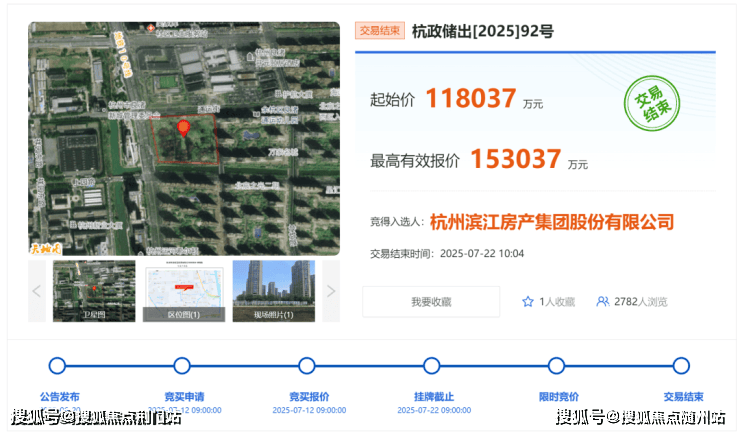Click the 公告发布 timeline node
Screen dimensions: 740x434
pos(57,366)
